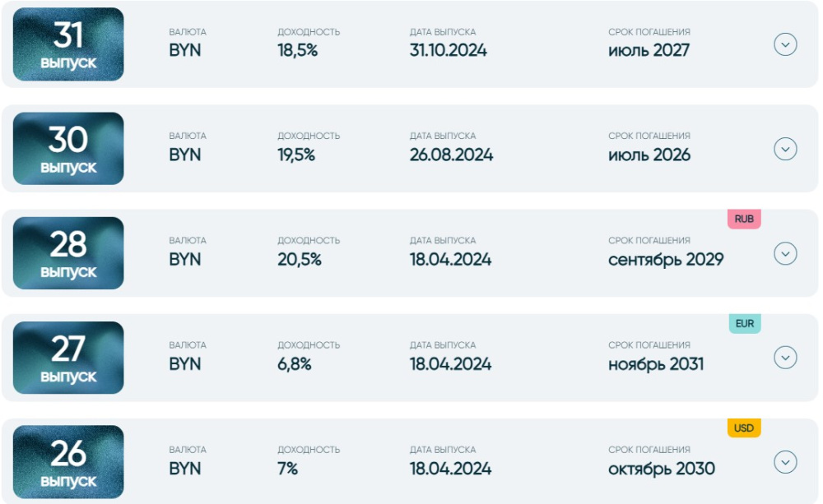The image size is (823, 504).
Task: Click the pink RUB currency badge
Action: tap(744, 220)
